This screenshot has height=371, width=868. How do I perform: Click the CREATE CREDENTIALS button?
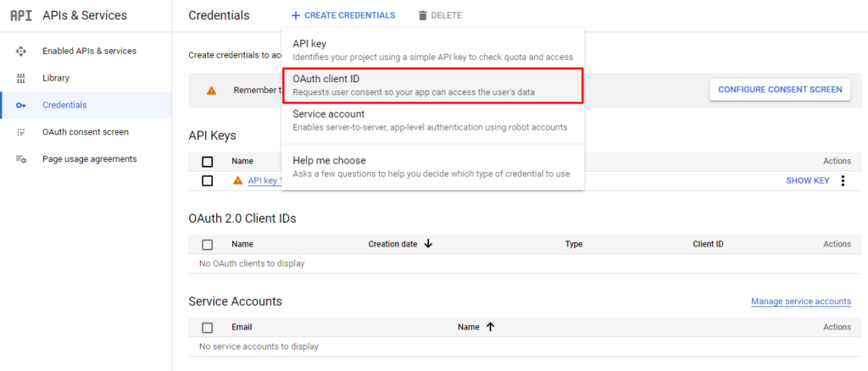coord(343,15)
